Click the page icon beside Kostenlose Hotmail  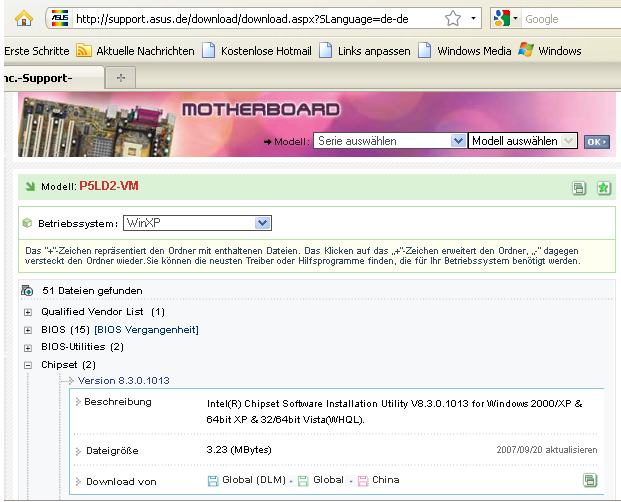coord(209,51)
